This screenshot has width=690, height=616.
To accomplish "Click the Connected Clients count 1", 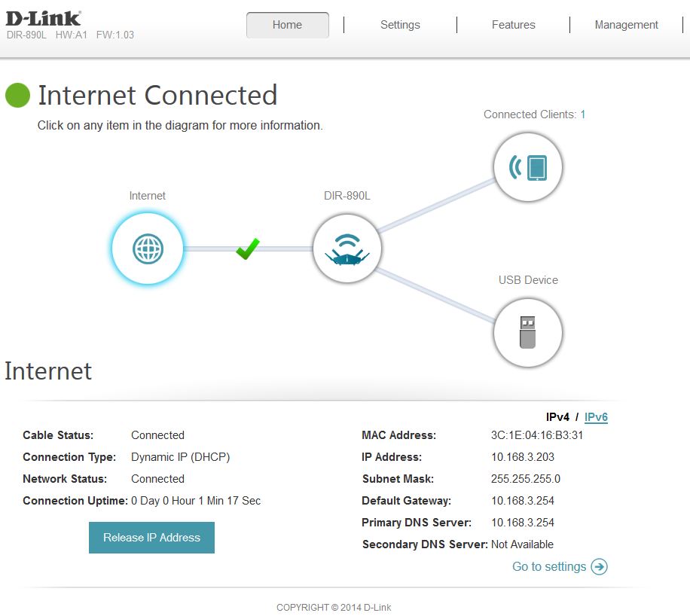I will point(582,114).
